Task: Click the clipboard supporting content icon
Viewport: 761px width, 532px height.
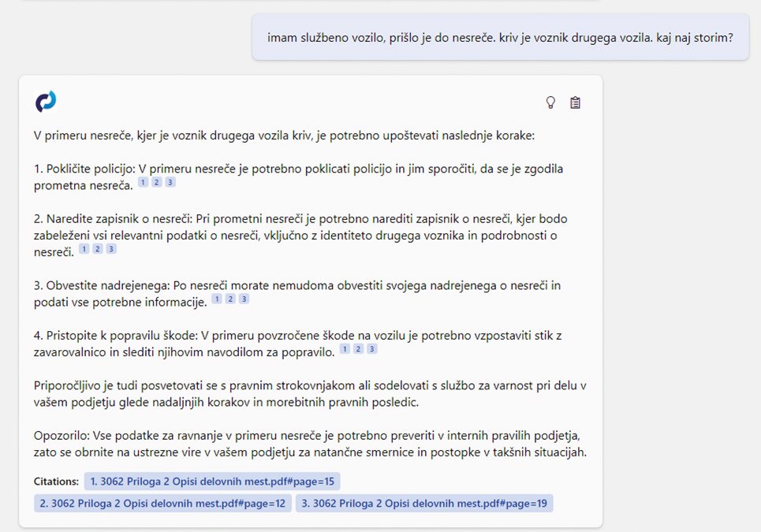Action: click(x=575, y=102)
